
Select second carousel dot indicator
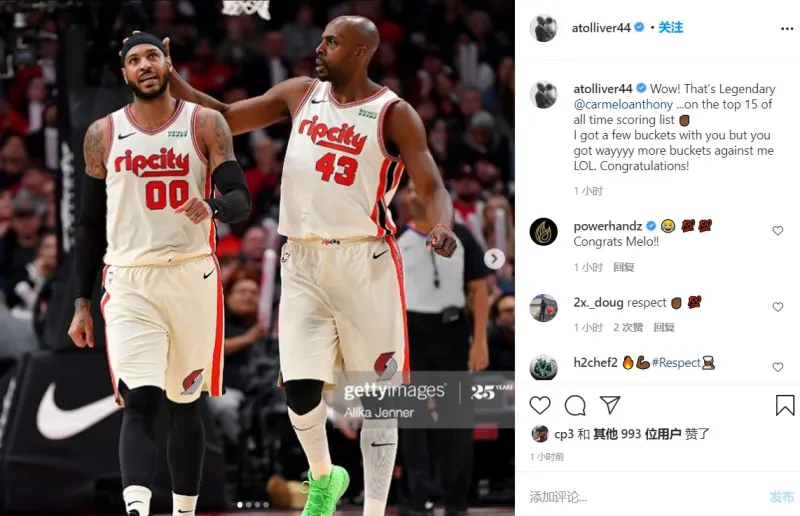tap(248, 505)
